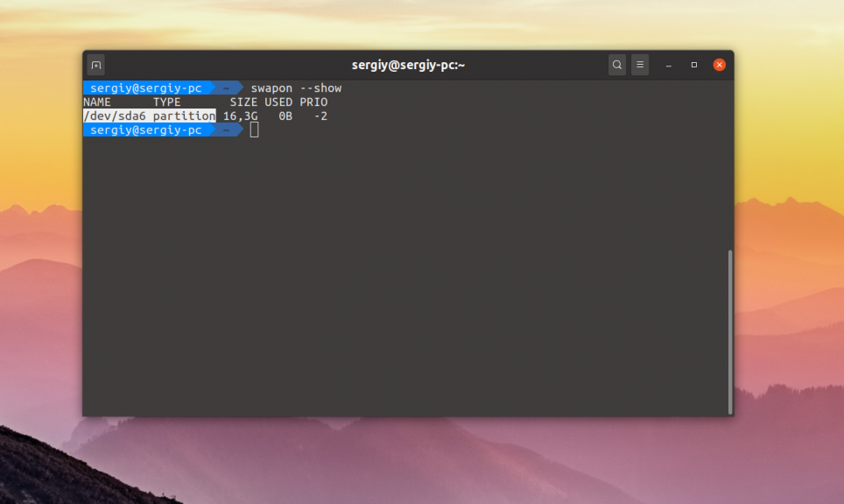This screenshot has width=844, height=504.
Task: Open a new terminal tab
Action: pyautogui.click(x=96, y=65)
